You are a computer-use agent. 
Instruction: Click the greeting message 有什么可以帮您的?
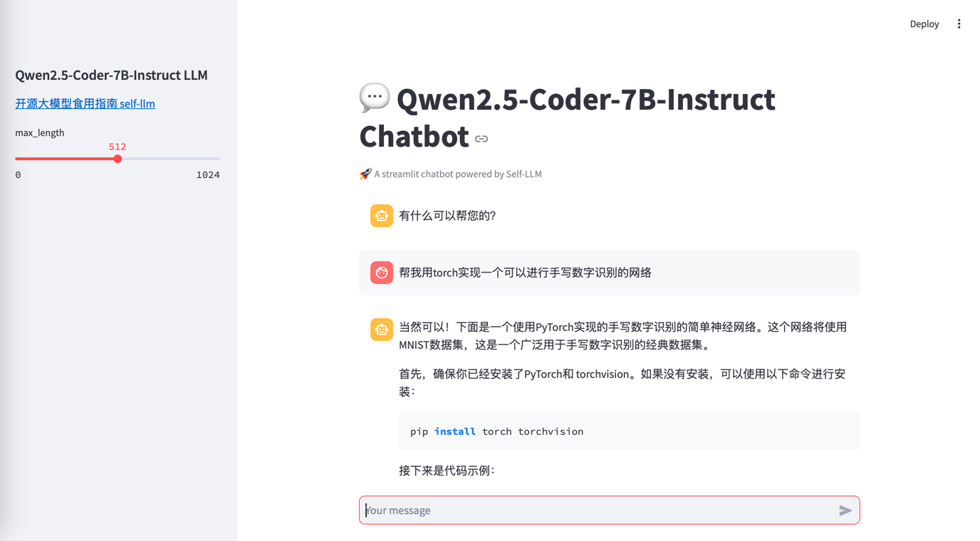point(447,216)
